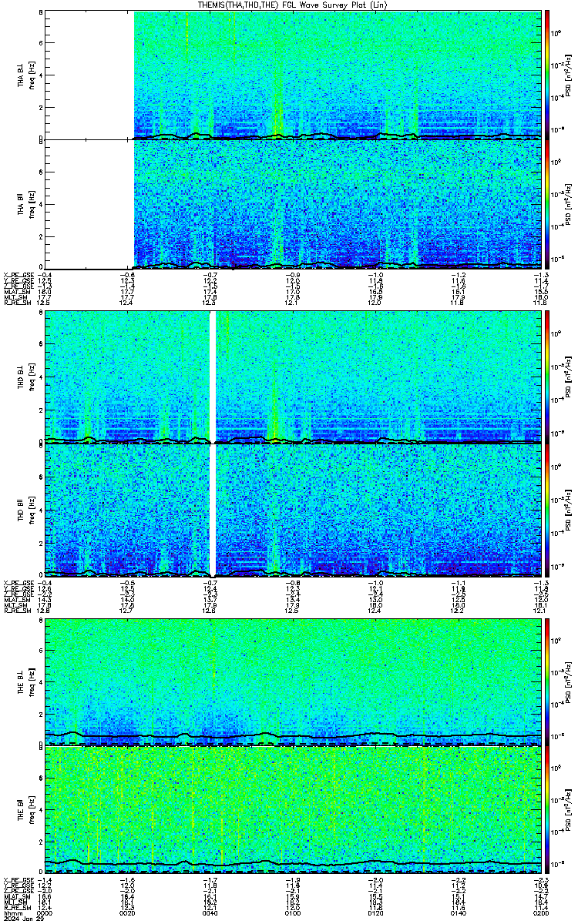Click the white data gap in THD B-parallel
The image size is (578, 924).
(213, 510)
